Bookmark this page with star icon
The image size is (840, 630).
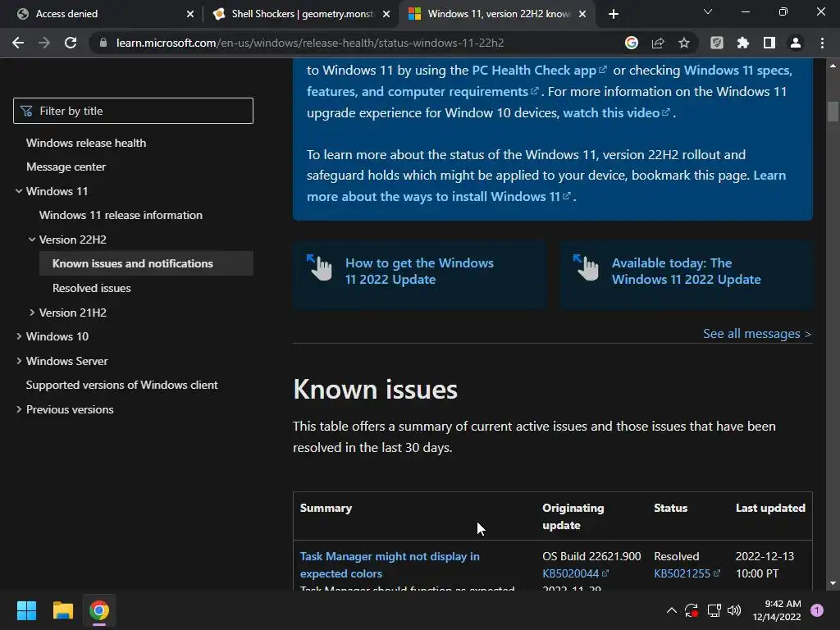pyautogui.click(x=684, y=43)
